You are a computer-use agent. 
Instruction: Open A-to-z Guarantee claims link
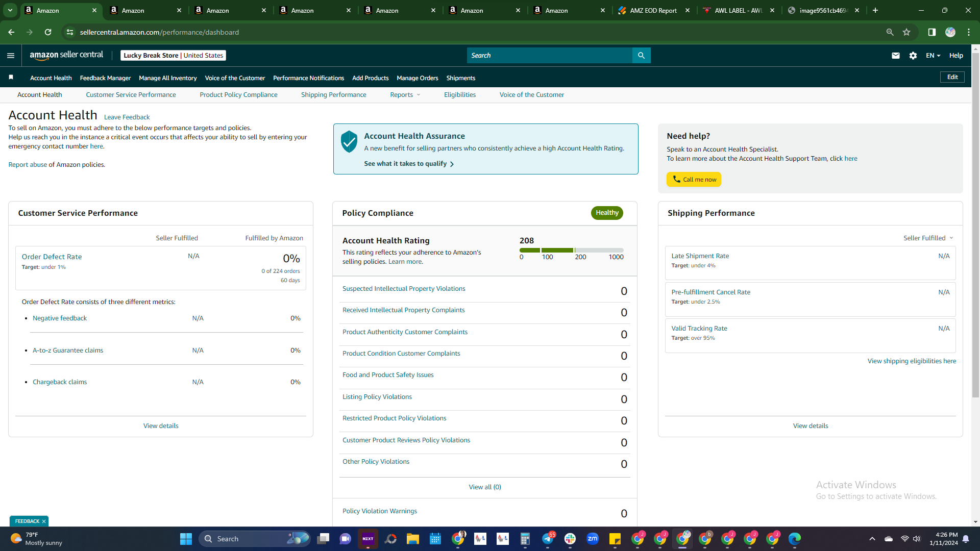(x=68, y=350)
